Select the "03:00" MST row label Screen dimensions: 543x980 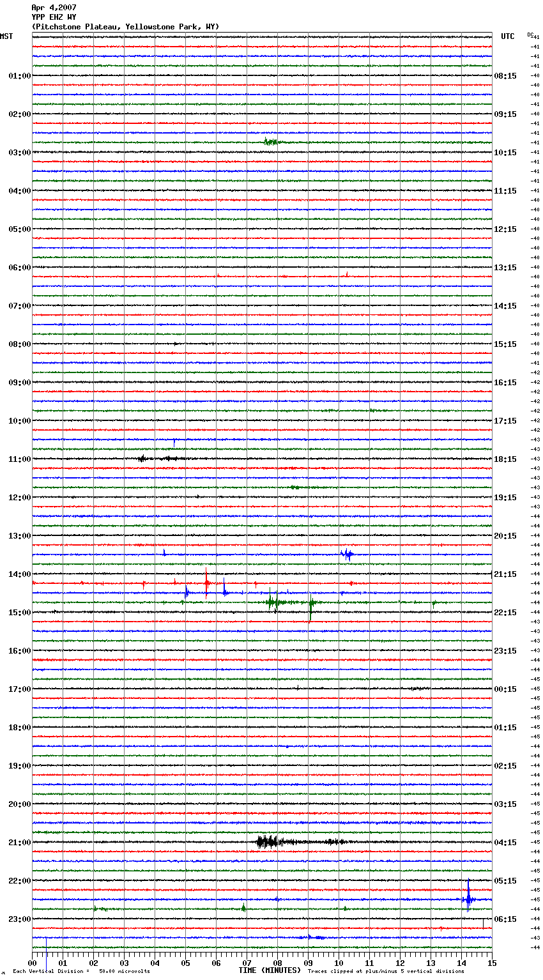20,153
